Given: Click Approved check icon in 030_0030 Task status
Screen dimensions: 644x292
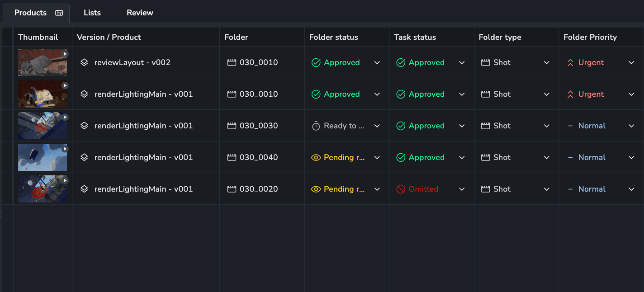Looking at the screenshot, I should coord(401,126).
